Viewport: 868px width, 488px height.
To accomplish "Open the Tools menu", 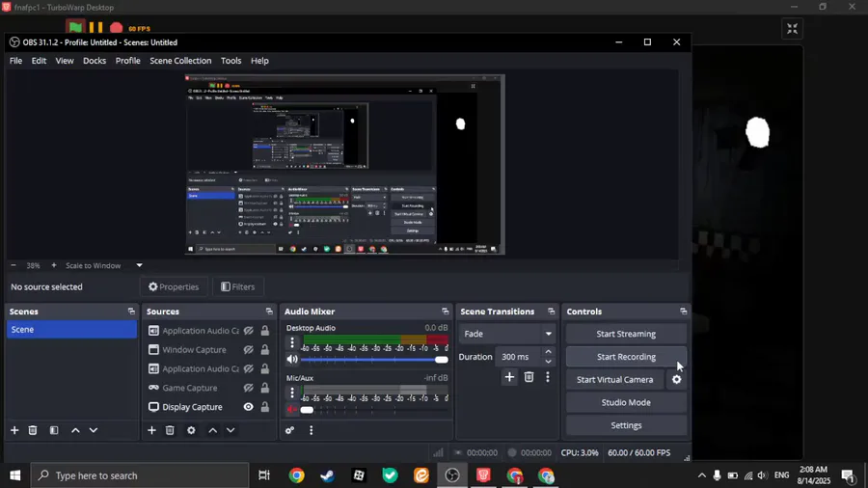I will (x=231, y=61).
